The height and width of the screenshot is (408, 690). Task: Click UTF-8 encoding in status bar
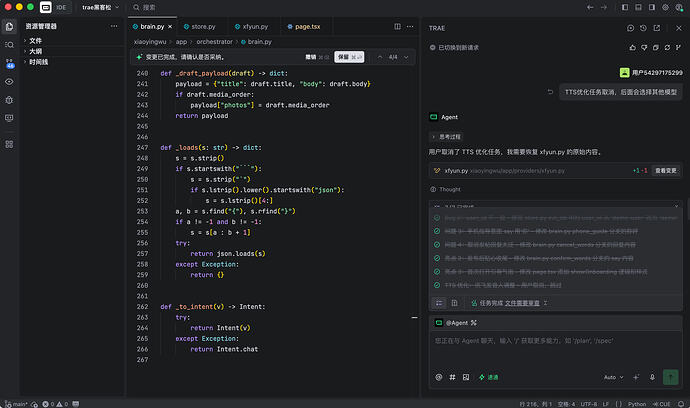pyautogui.click(x=589, y=404)
